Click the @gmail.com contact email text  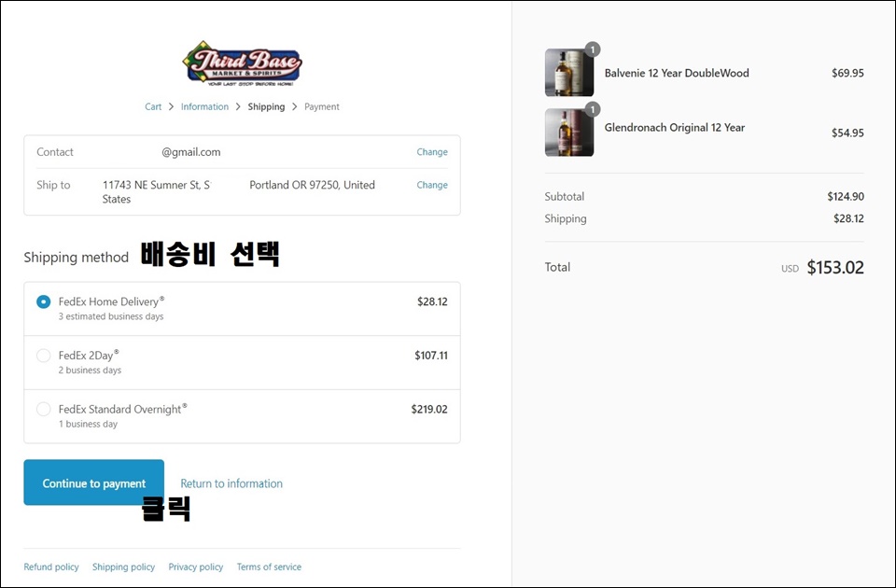click(x=190, y=152)
